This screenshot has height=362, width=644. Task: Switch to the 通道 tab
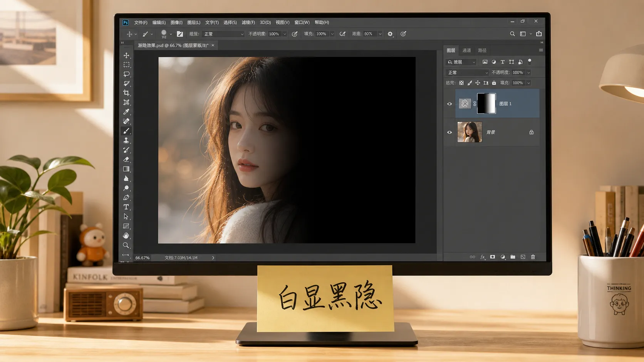click(x=466, y=50)
